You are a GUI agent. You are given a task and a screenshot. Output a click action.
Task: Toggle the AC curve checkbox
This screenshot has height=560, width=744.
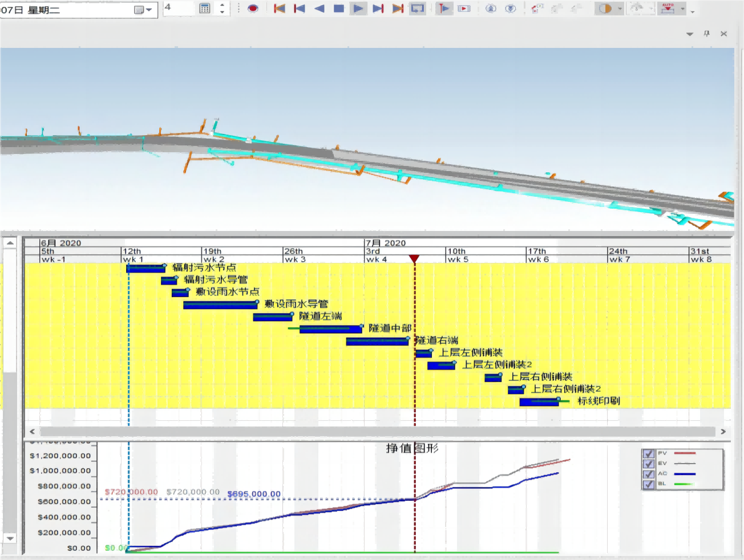(648, 474)
